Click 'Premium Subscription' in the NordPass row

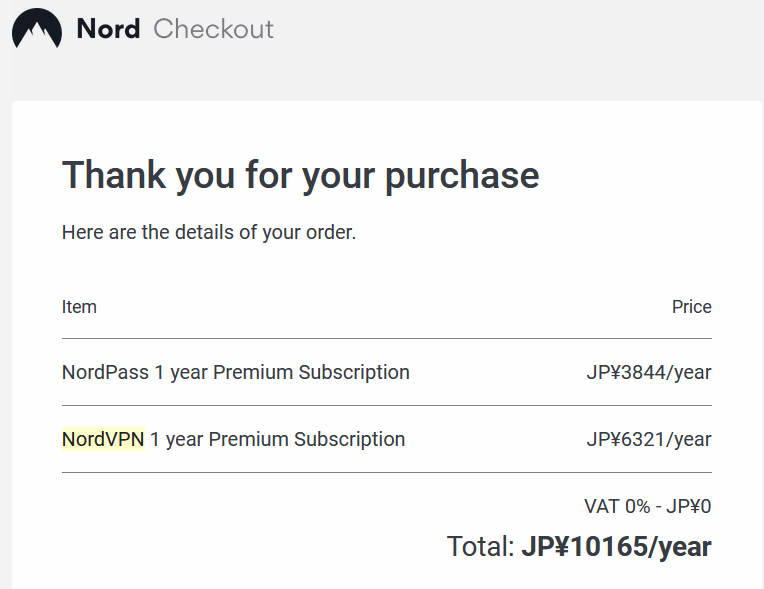coord(311,373)
